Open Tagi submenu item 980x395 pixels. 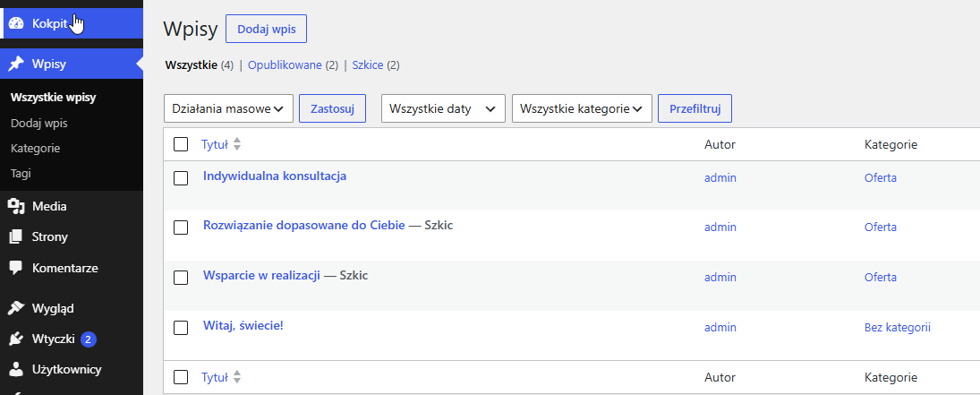(21, 174)
